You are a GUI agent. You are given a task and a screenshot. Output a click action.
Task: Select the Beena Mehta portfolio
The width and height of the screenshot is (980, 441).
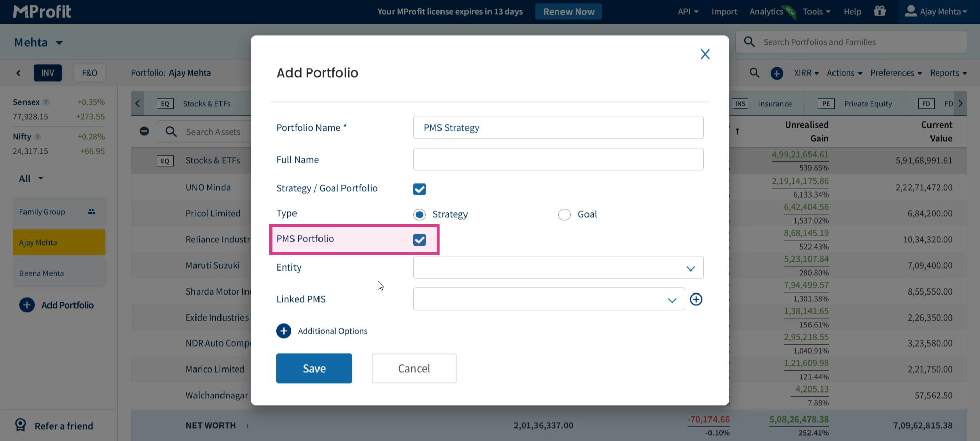point(59,273)
